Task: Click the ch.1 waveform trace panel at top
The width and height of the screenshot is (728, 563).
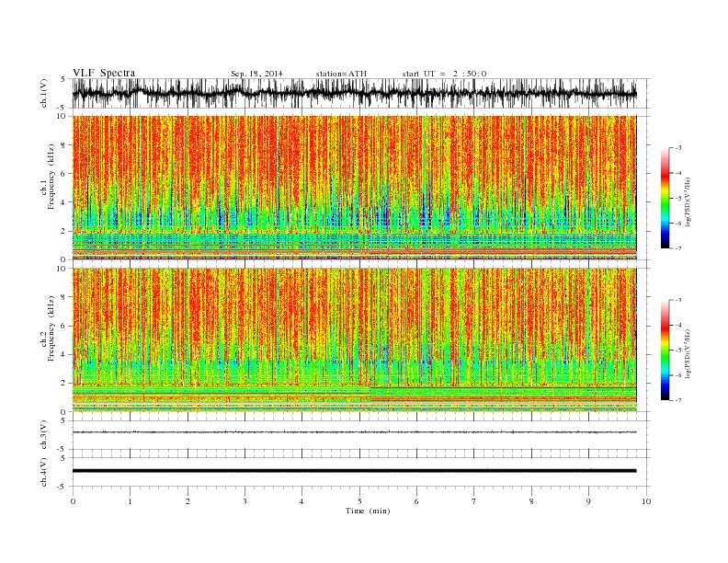Action: (x=361, y=93)
